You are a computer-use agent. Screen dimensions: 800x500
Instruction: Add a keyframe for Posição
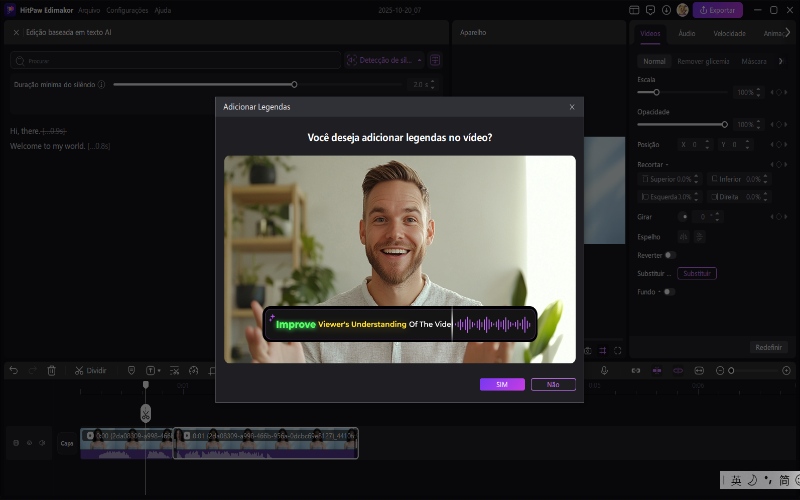(x=779, y=145)
